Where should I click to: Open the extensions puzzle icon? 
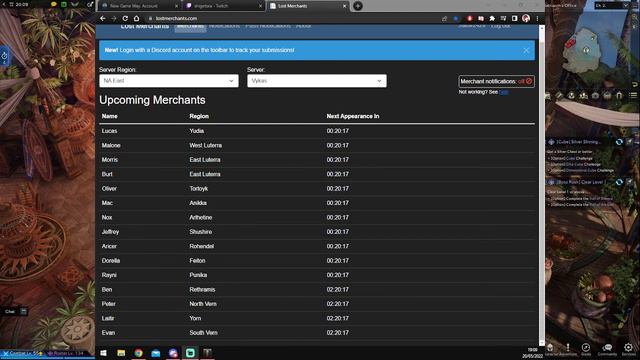click(492, 18)
